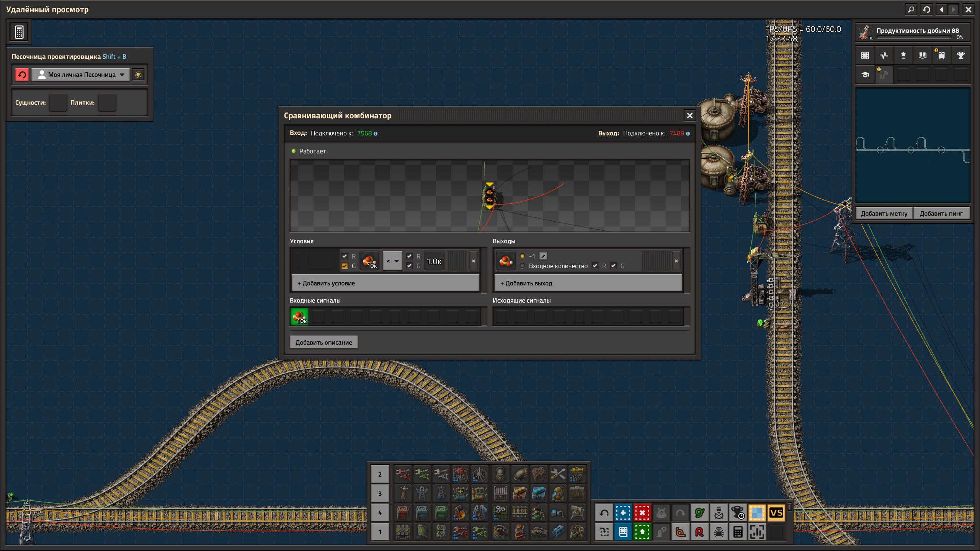Switch to quickbar row 3
The image size is (980, 551).
pos(380,493)
